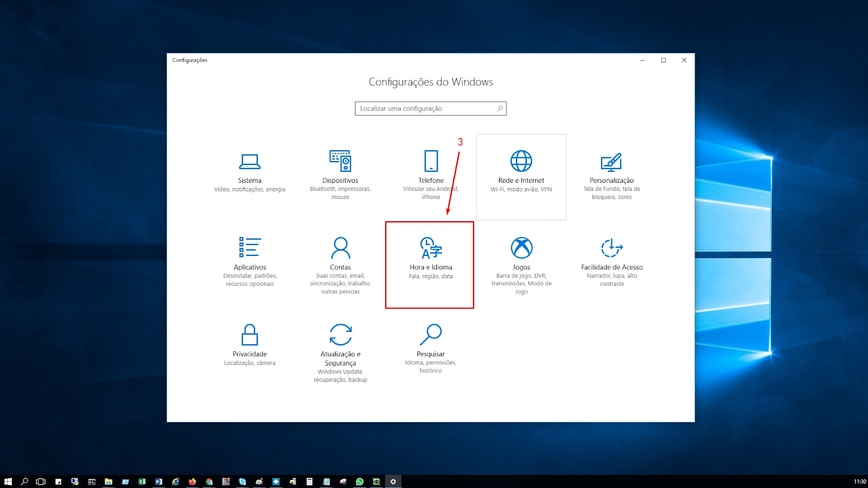
Task: Open the Windows Start menu
Action: point(8,481)
